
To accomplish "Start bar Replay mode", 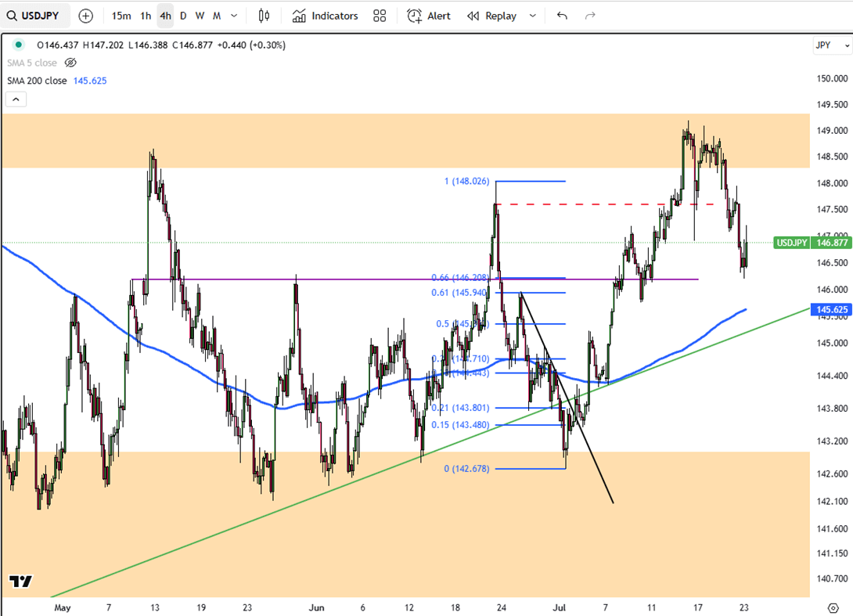I will (x=492, y=16).
